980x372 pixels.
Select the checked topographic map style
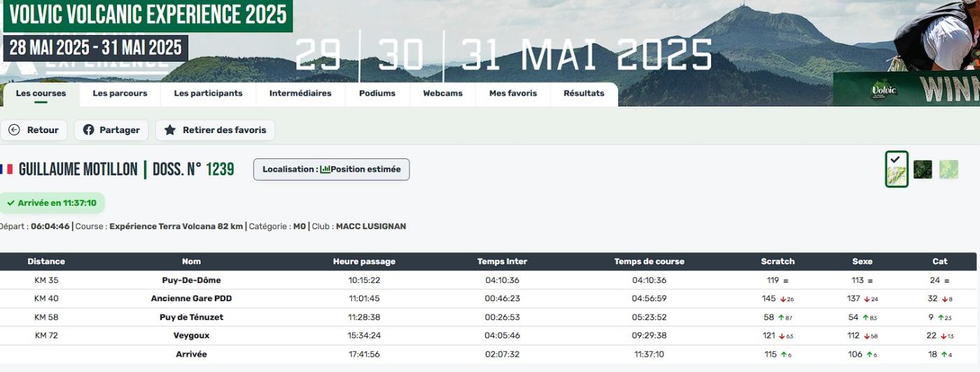tap(896, 170)
